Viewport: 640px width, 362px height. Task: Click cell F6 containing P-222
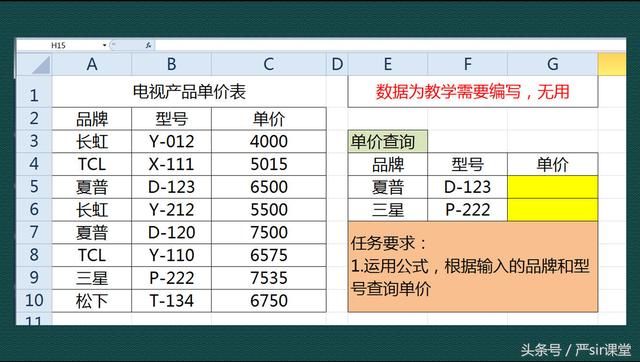tap(467, 210)
